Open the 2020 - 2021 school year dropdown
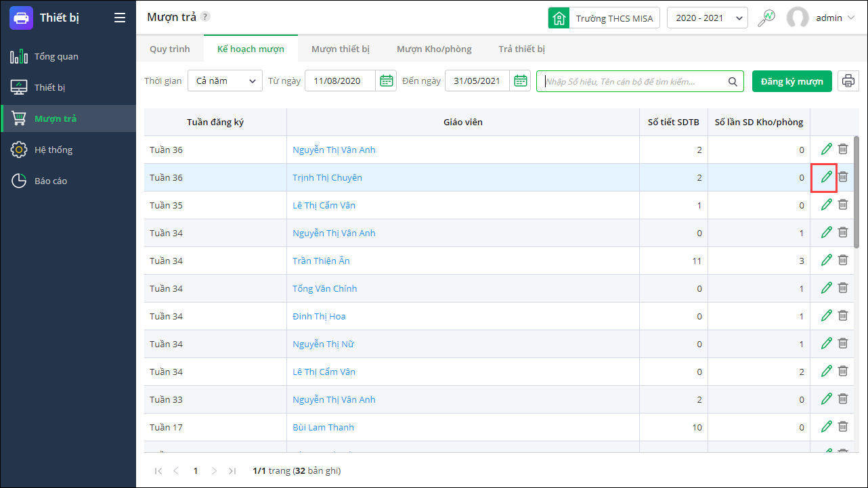This screenshot has width=868, height=488. click(x=708, y=18)
